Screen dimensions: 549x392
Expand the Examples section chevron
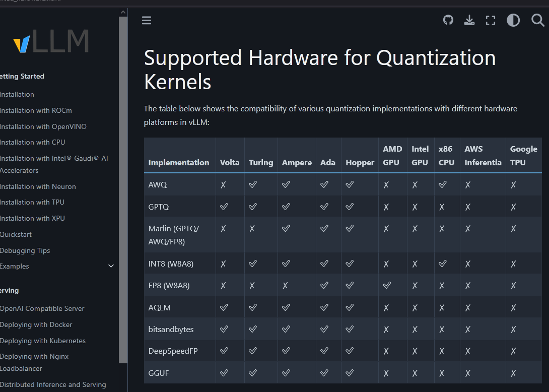coord(111,266)
